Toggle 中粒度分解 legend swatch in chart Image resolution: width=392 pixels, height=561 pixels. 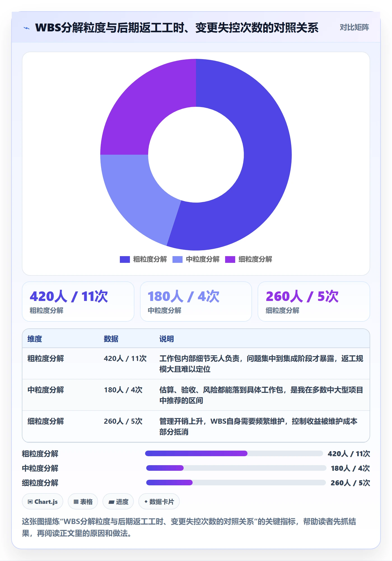point(178,259)
